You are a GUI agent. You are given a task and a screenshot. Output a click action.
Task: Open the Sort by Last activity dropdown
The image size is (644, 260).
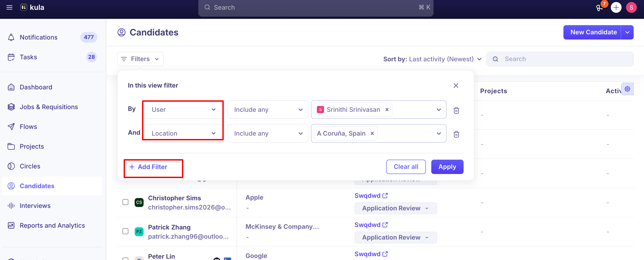tap(432, 59)
